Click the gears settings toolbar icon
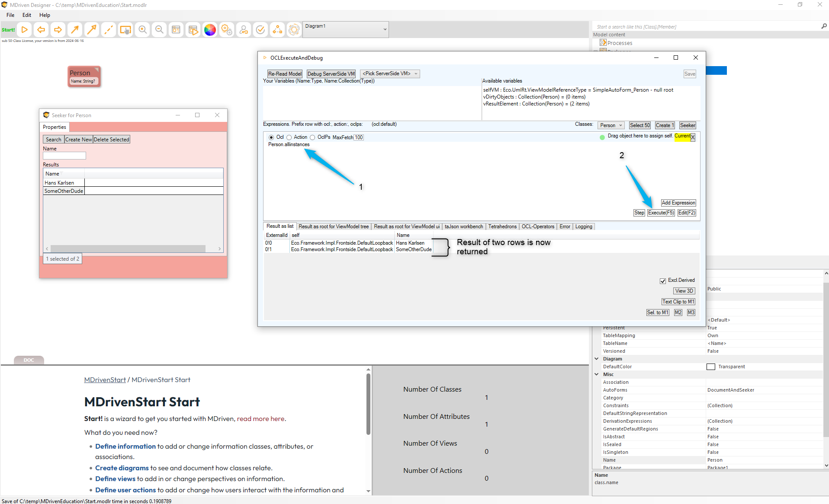 (227, 30)
